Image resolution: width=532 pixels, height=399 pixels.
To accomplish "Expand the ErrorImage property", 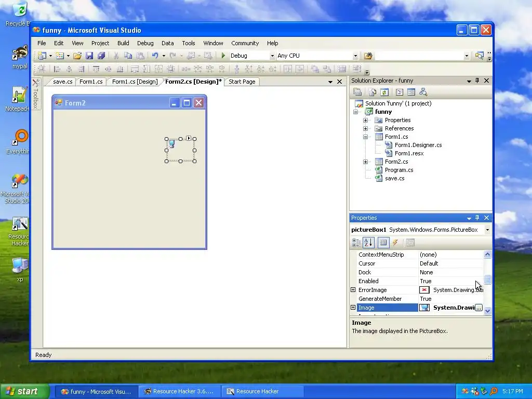I will coord(353,290).
